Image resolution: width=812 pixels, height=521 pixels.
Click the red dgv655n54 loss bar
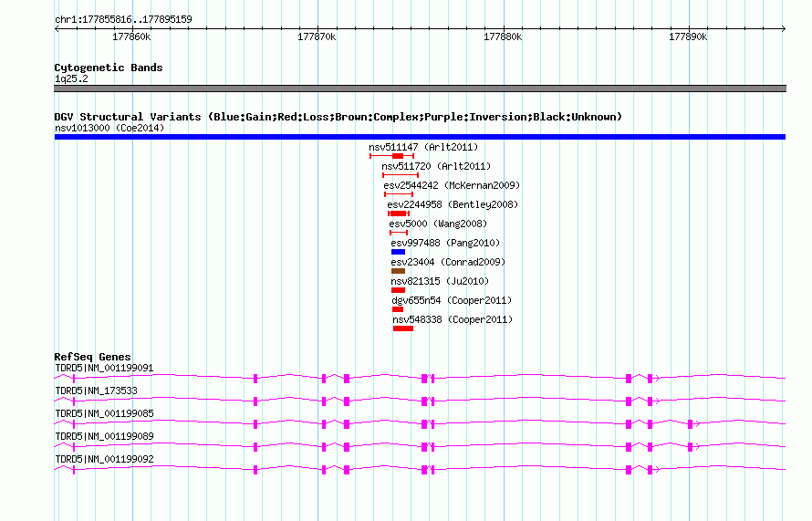click(x=398, y=309)
